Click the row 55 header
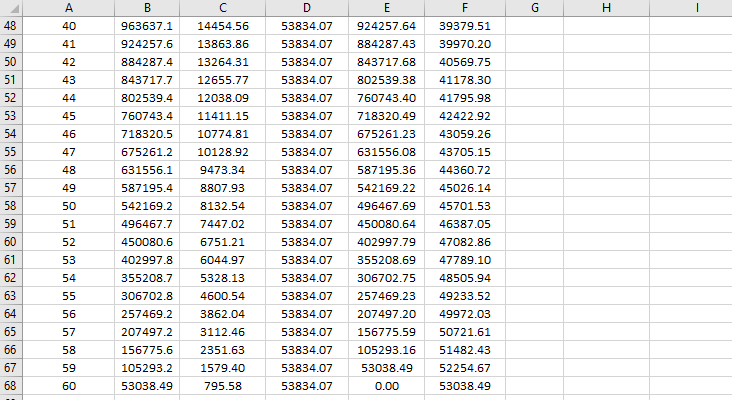 click(x=11, y=152)
